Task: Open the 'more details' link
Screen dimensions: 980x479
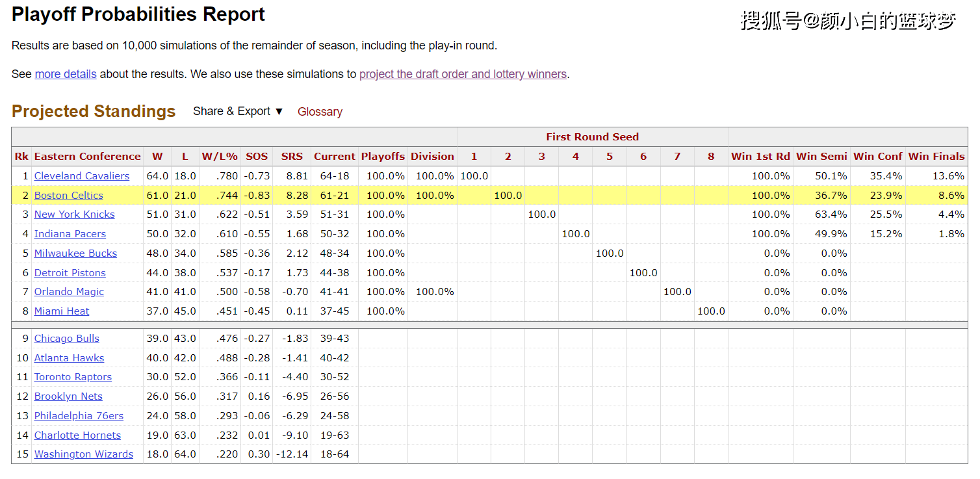Action: (x=66, y=74)
